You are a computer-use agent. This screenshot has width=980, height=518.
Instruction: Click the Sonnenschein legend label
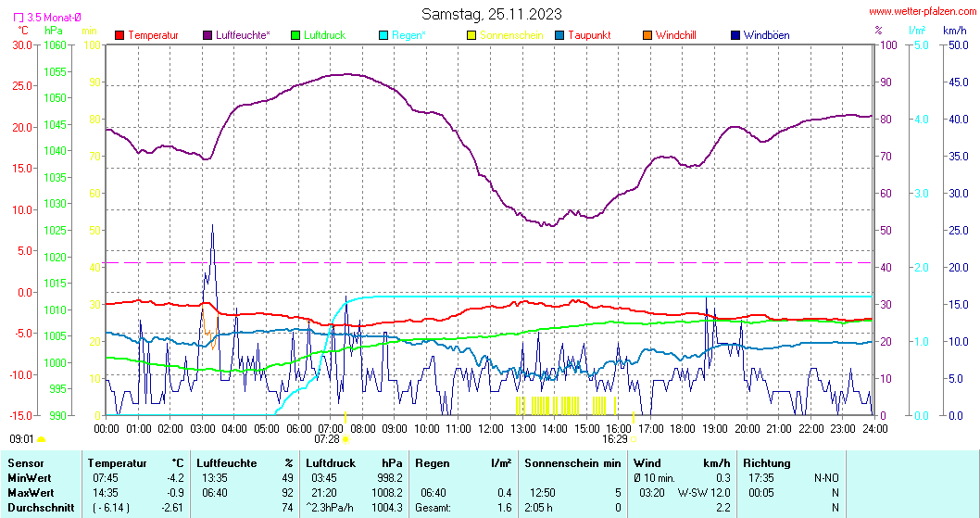pos(511,35)
